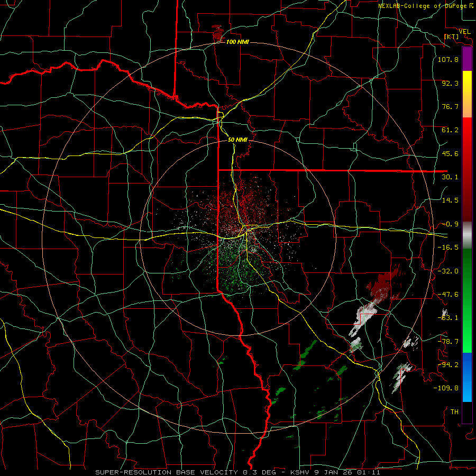The height and width of the screenshot is (476, 476).
Task: Click the yellow-orange segment of the color bar
Action: [467, 94]
